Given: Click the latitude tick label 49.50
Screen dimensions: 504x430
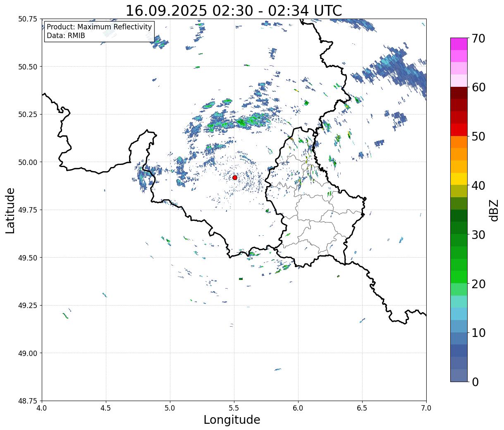Looking at the screenshot, I should 28,258.
